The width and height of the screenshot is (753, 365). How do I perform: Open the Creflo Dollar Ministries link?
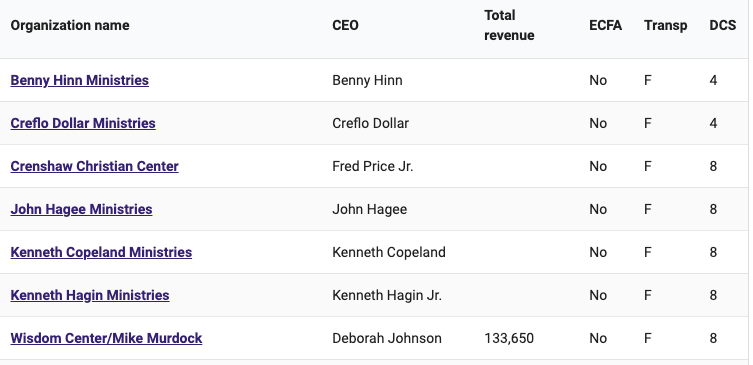point(83,123)
